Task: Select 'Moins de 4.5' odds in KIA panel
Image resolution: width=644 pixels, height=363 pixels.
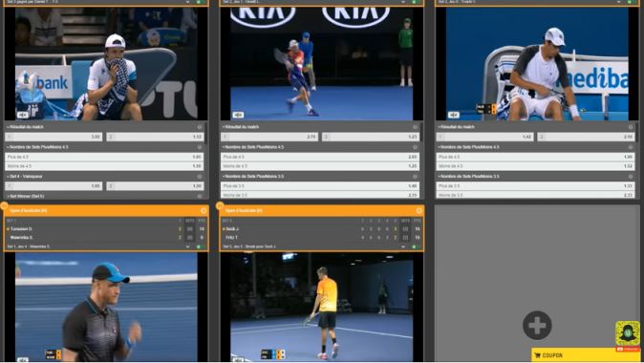Action: (320, 166)
